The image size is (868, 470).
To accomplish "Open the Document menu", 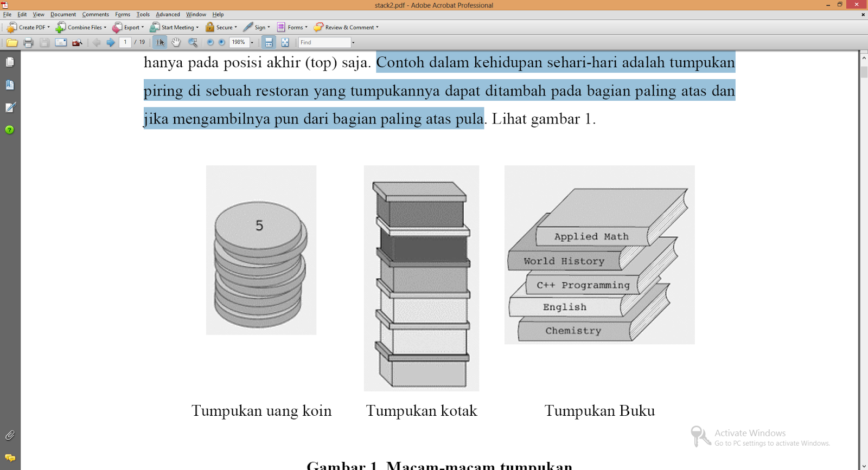I will click(x=63, y=15).
